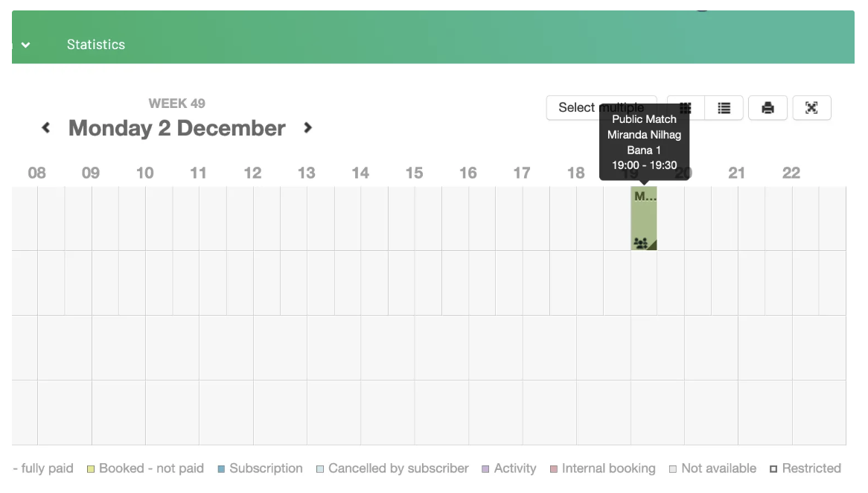Switch to grid calendar view
868x493 pixels.
(686, 108)
